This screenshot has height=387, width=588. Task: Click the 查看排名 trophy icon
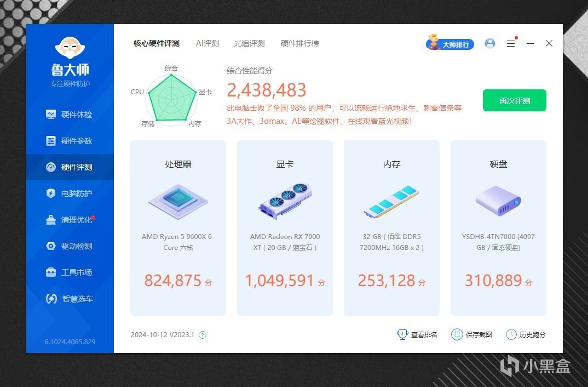[x=402, y=334]
